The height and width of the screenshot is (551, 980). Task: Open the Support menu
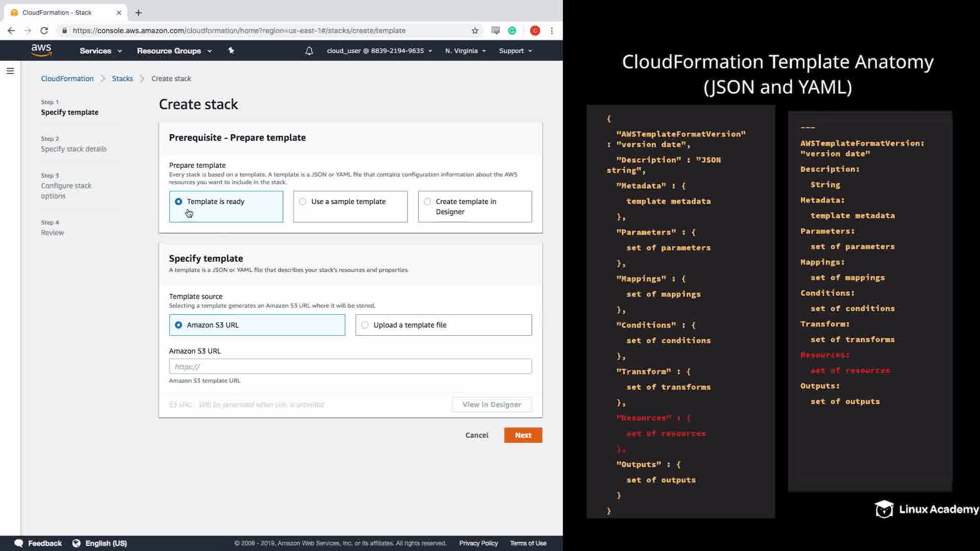coord(516,51)
